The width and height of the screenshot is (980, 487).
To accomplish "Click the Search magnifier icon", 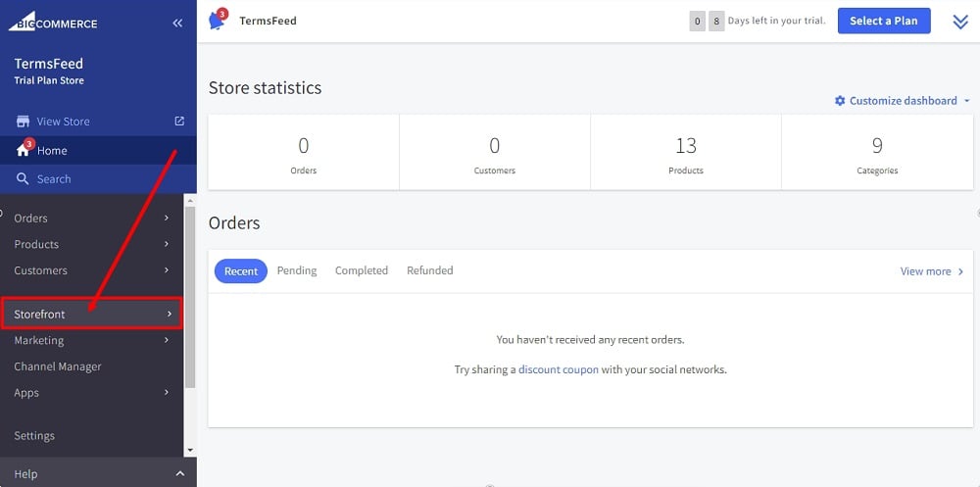I will (x=23, y=178).
